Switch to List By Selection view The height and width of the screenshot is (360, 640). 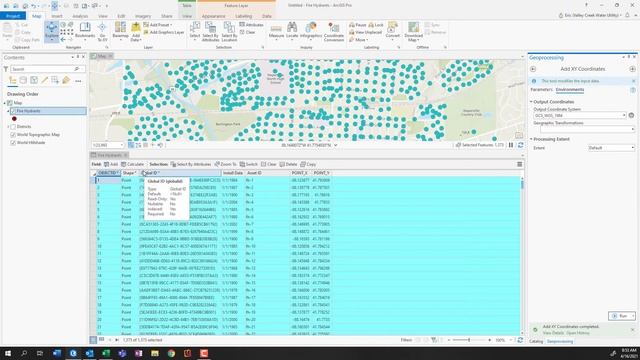(34, 80)
